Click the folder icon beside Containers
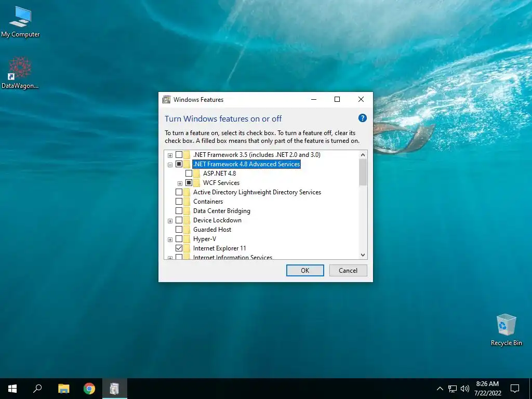 187,202
